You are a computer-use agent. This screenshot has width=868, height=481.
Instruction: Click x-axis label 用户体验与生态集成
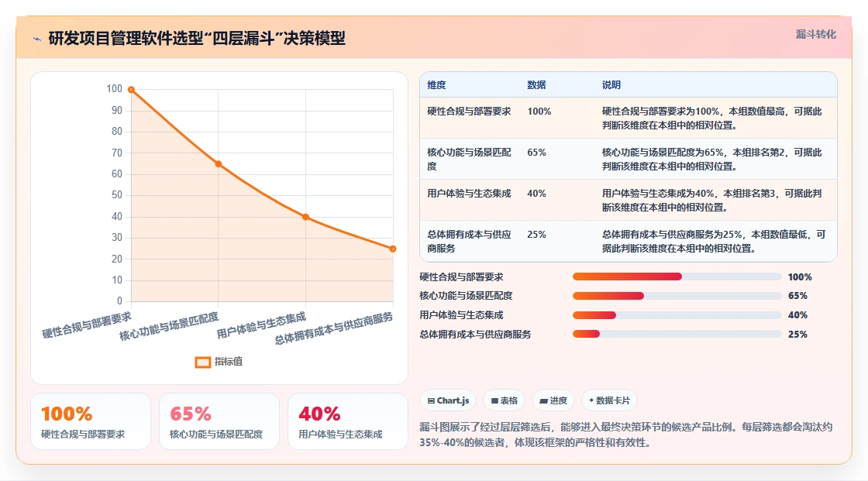(261, 325)
